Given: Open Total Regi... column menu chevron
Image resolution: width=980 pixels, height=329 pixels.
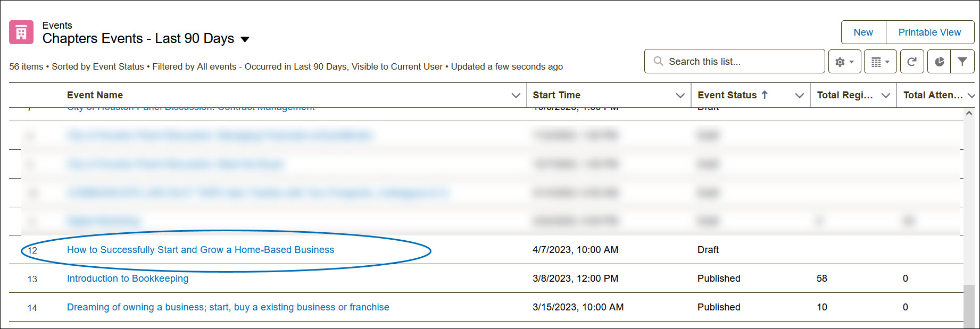Looking at the screenshot, I should [886, 95].
